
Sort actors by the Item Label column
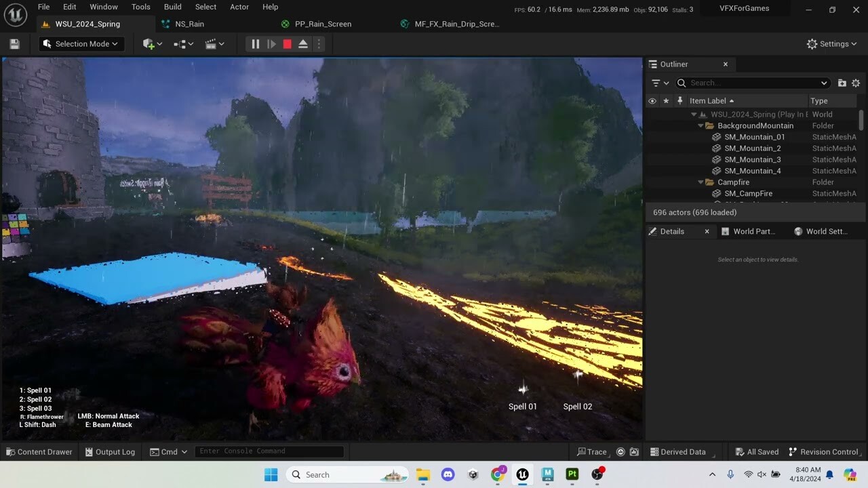[x=707, y=100]
